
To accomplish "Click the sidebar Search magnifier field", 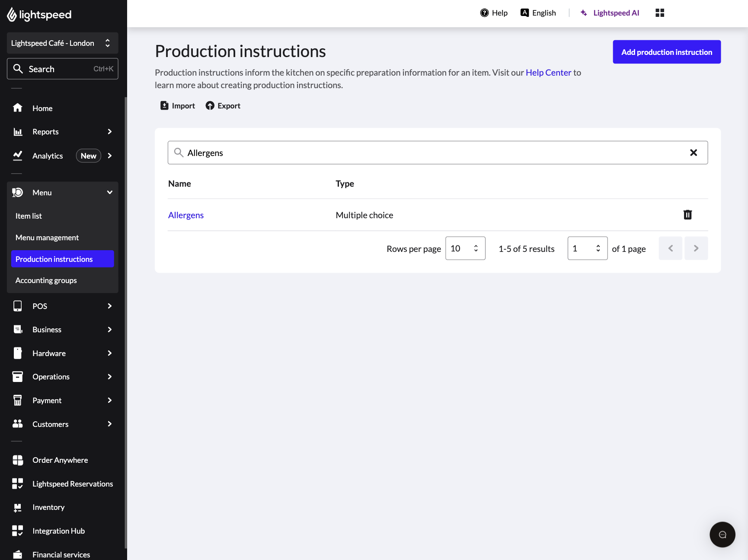I will 63,69.
